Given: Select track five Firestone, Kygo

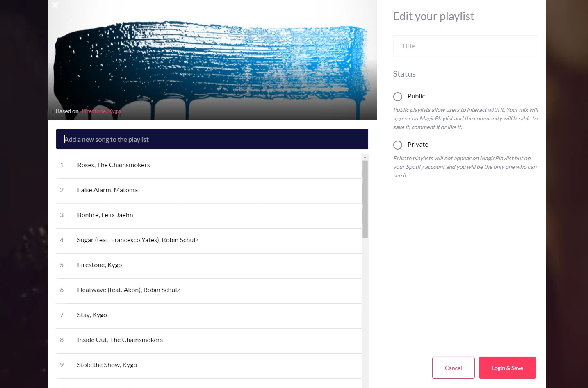Looking at the screenshot, I should [209, 265].
